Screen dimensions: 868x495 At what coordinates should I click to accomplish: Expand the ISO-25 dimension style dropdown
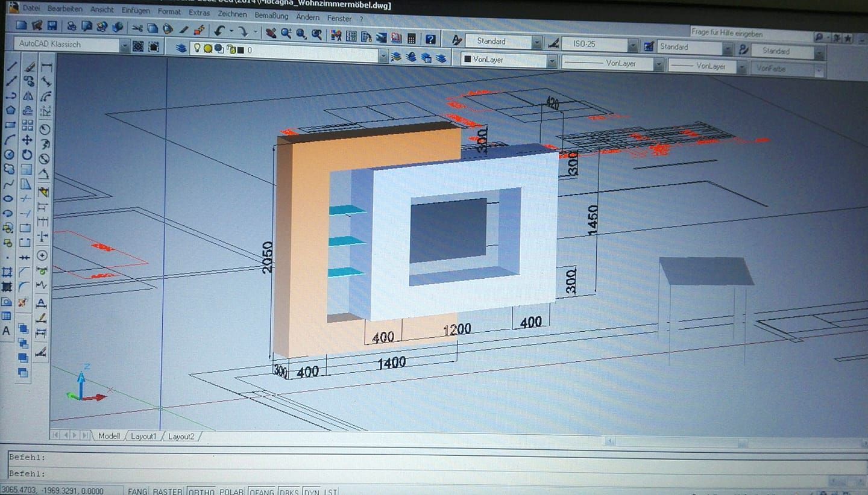click(x=632, y=45)
